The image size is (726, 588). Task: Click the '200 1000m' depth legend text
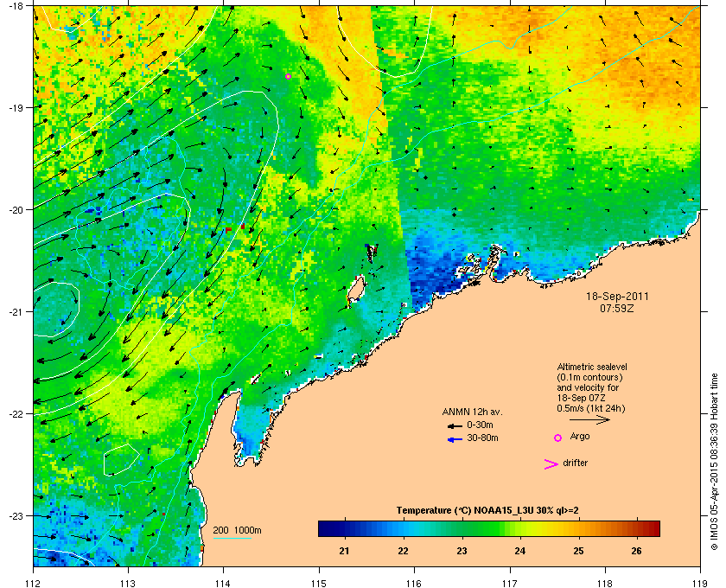(x=237, y=530)
